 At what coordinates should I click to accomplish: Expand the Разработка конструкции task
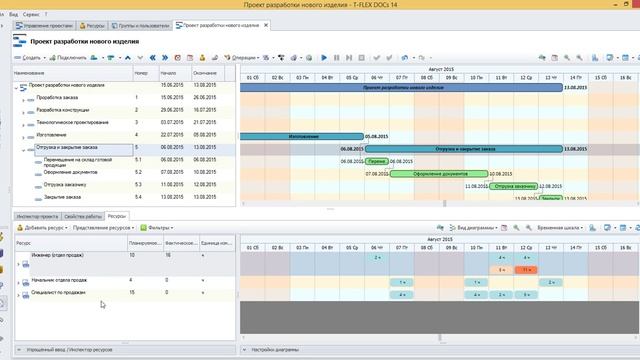click(x=23, y=113)
